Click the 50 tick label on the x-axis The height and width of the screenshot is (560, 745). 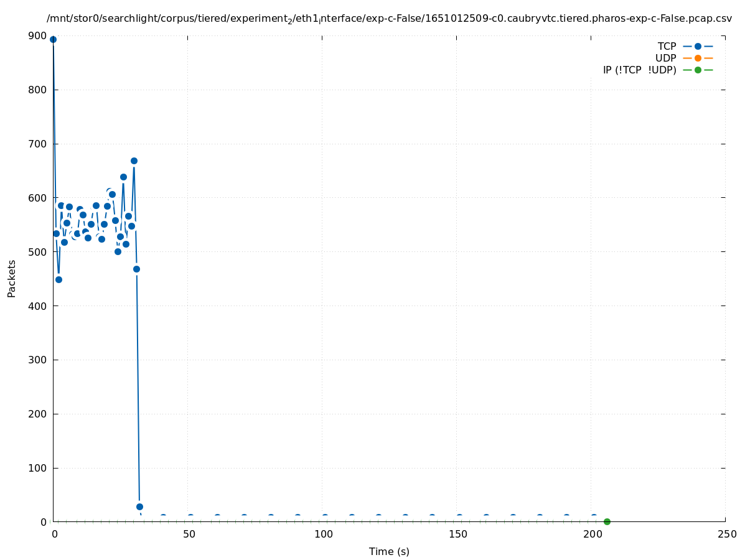[x=188, y=534]
